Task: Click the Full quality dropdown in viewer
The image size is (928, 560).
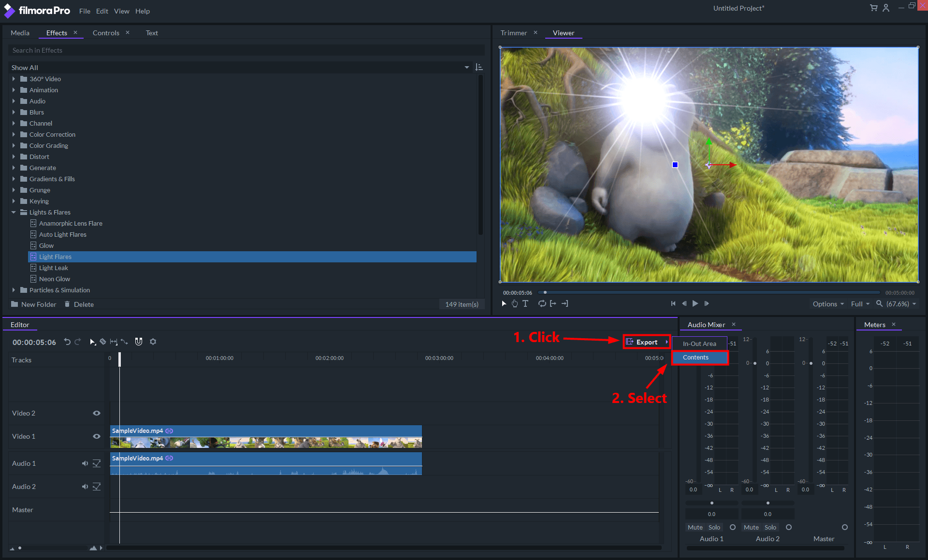Action: [861, 303]
